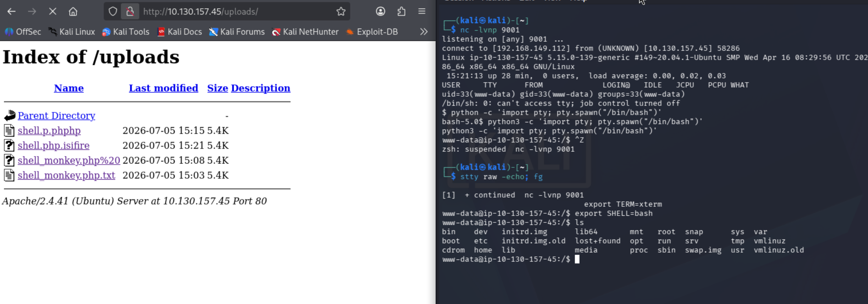Click the Apache server footer text
The height and width of the screenshot is (304, 868).
(x=134, y=201)
